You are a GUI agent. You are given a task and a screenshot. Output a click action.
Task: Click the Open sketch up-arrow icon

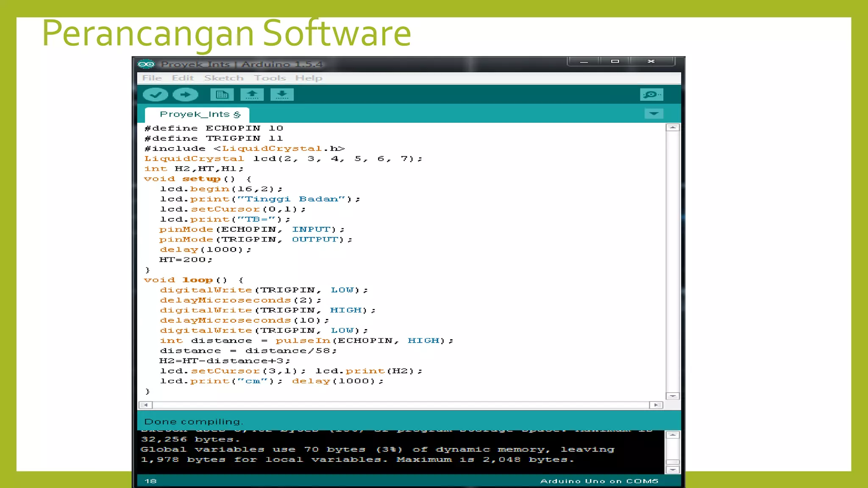[x=252, y=94]
